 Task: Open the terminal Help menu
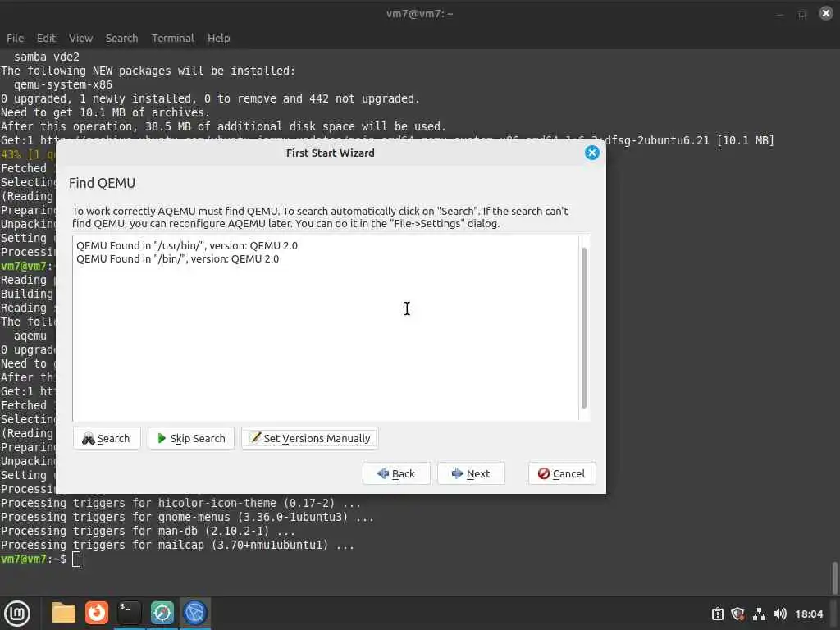pyautogui.click(x=218, y=38)
